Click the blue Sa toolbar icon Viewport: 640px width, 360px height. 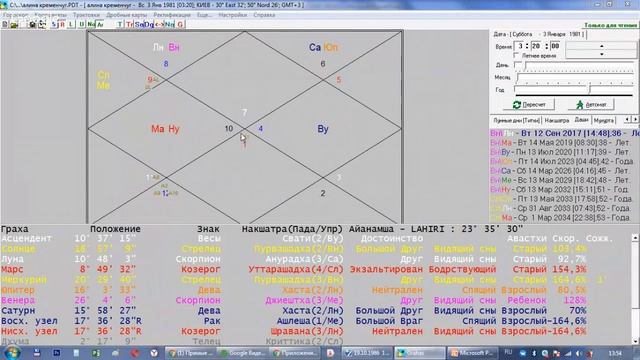[139, 24]
